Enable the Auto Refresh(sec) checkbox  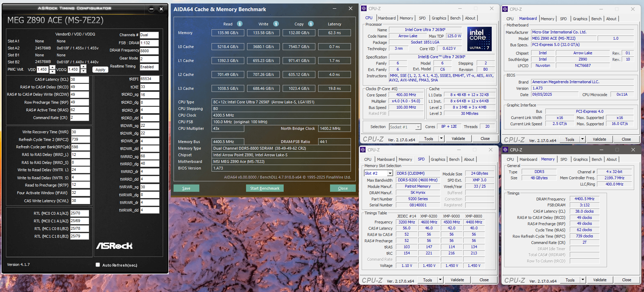pos(98,265)
